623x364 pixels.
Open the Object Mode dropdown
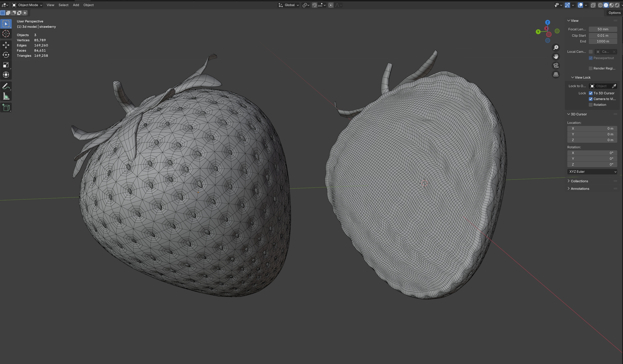coord(27,5)
